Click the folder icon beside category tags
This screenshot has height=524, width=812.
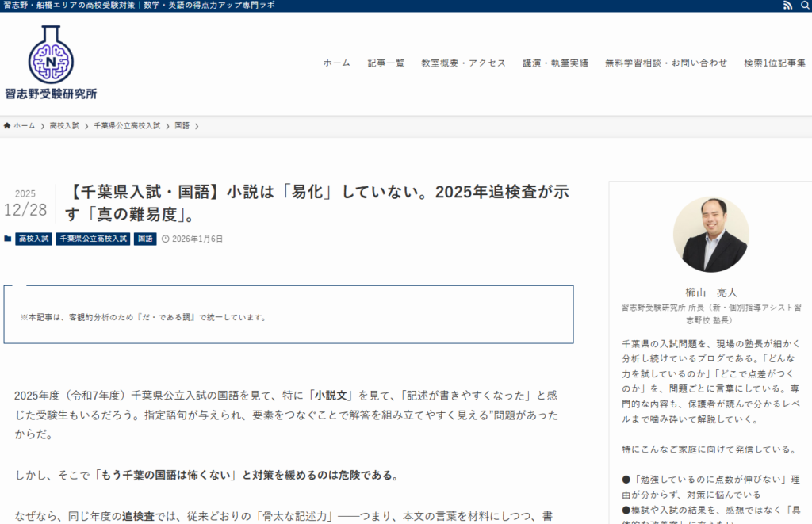8,239
